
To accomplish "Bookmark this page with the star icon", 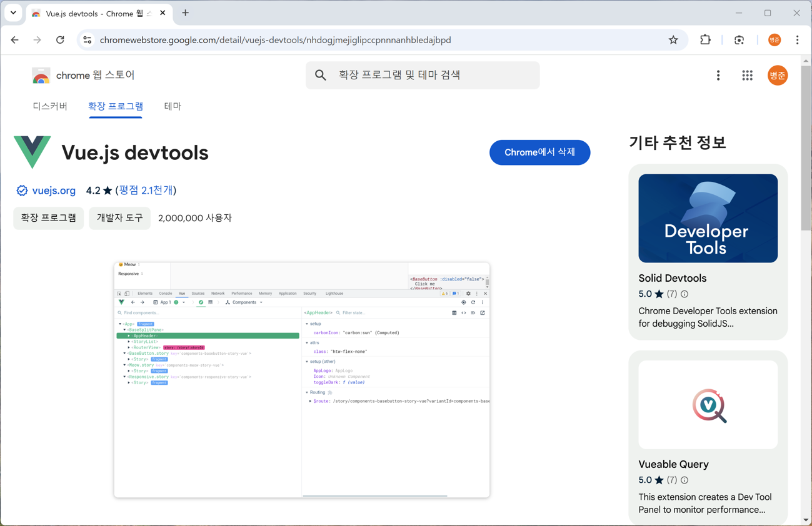I will [x=673, y=40].
